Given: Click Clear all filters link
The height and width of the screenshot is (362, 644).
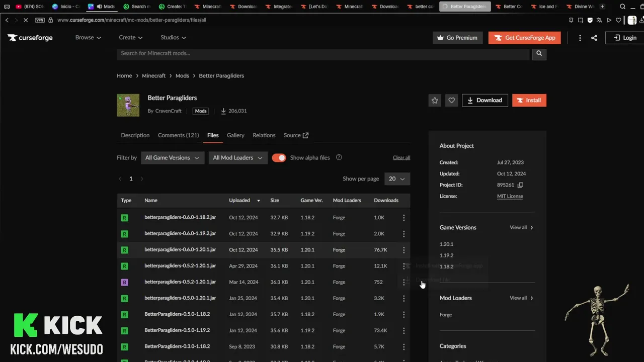Looking at the screenshot, I should [401, 158].
